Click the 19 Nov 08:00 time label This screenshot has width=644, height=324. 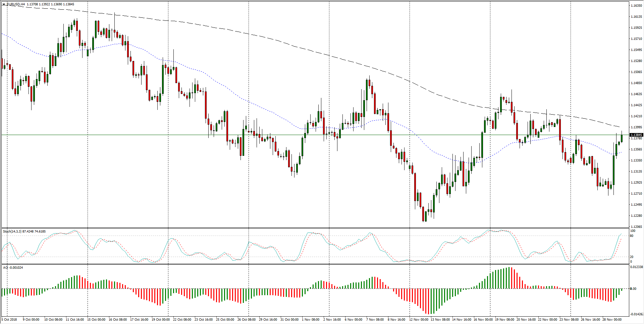[x=505, y=320]
